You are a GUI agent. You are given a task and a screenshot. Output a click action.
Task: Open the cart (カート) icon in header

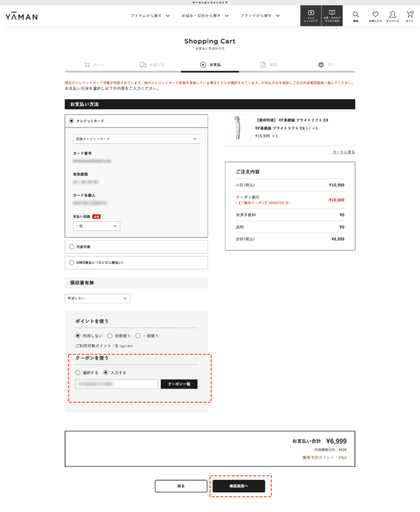[x=409, y=16]
